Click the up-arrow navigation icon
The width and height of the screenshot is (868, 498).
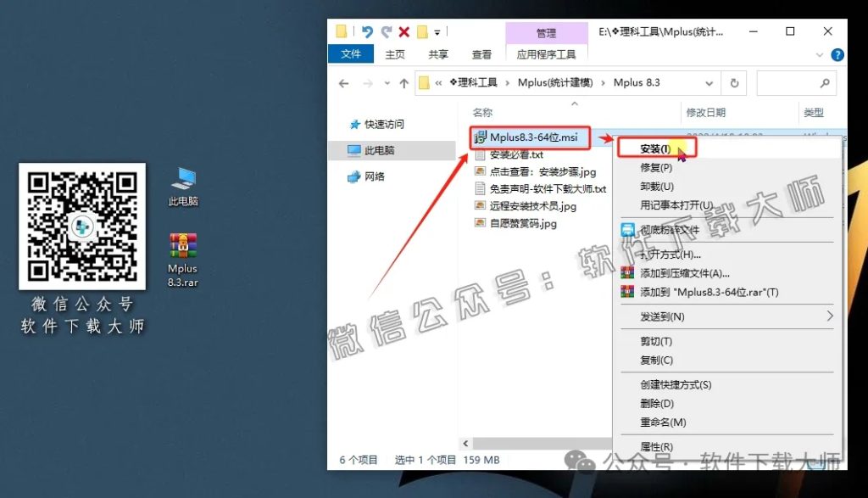[x=404, y=83]
